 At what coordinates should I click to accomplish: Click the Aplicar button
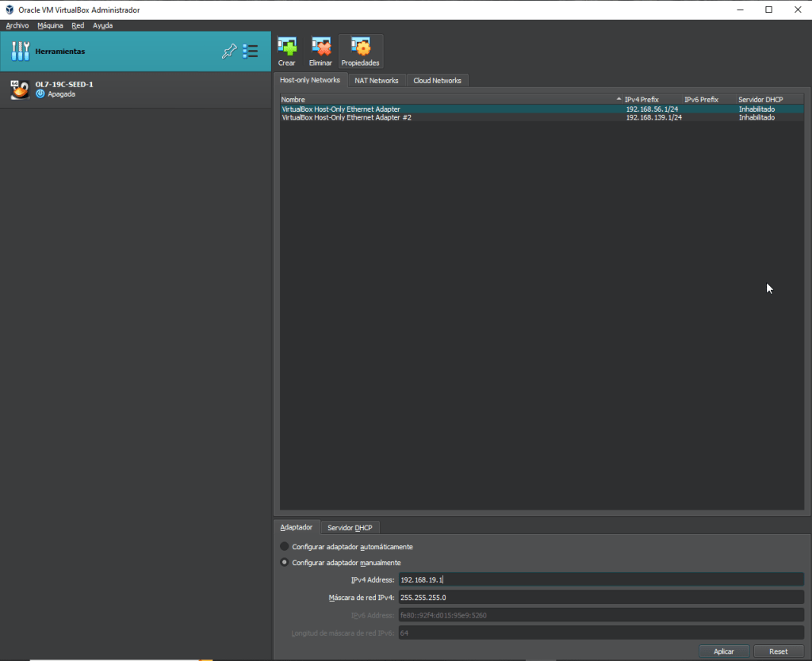[723, 651]
